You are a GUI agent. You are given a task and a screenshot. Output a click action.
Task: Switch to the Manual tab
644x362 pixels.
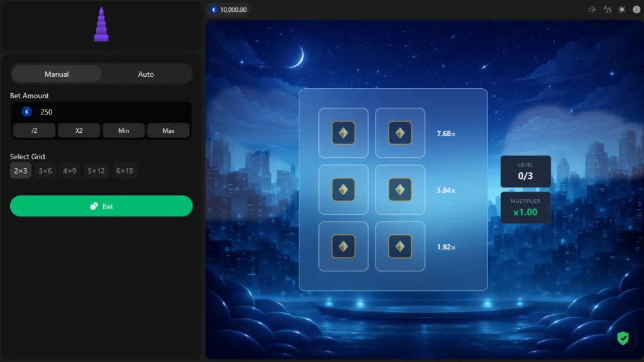(x=57, y=74)
